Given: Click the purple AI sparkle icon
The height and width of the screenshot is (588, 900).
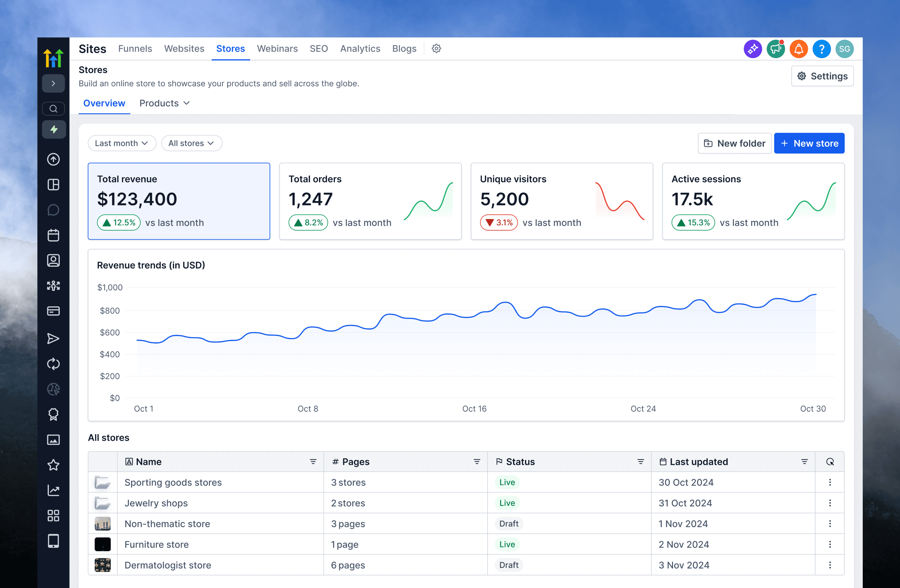Looking at the screenshot, I should [x=753, y=49].
